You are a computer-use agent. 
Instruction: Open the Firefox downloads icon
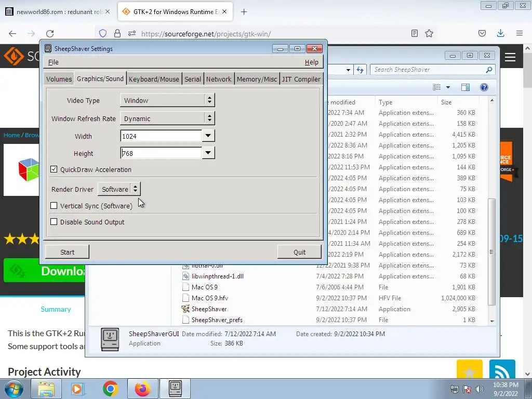[x=500, y=33]
